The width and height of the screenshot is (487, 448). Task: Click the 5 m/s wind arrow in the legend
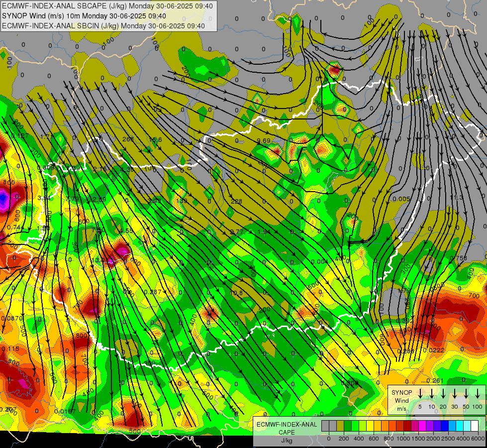pyautogui.click(x=420, y=394)
